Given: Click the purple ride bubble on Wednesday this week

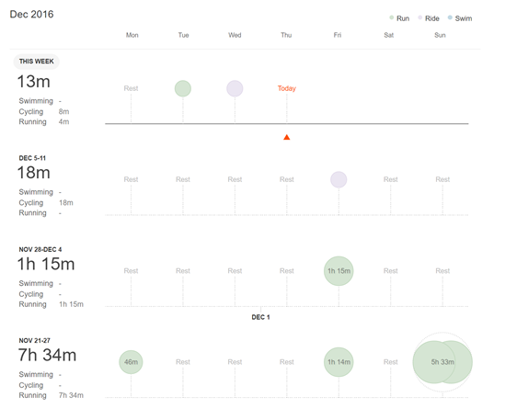Looking at the screenshot, I should (x=235, y=88).
